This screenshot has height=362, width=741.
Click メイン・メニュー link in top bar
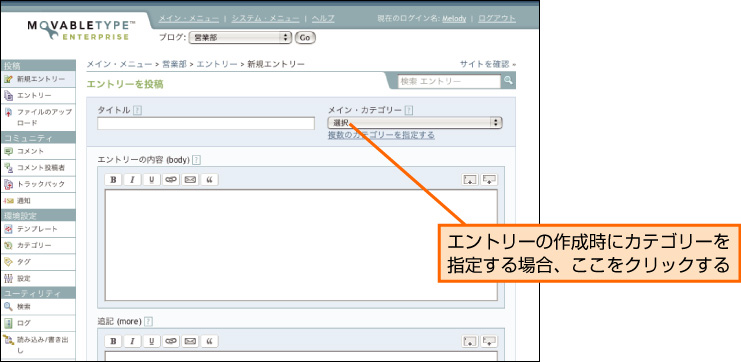(x=189, y=18)
